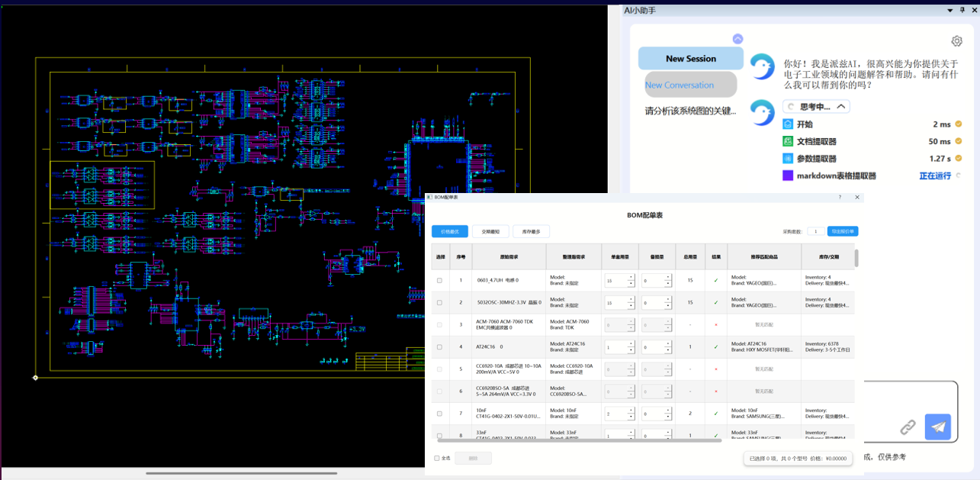Collapse session list with round chevron button

pos(737,39)
